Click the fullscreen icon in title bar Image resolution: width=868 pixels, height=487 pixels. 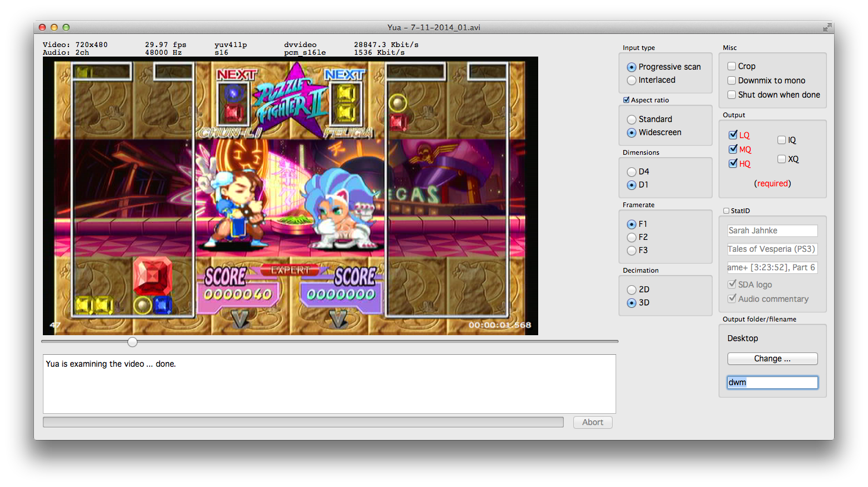pyautogui.click(x=827, y=27)
